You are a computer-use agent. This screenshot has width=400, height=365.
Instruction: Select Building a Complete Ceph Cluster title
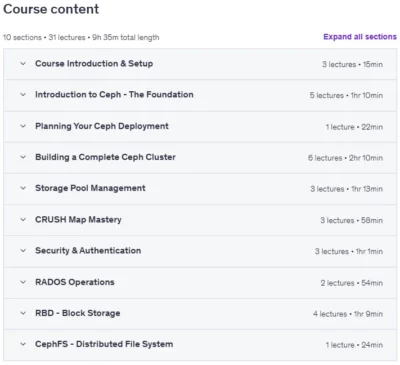(x=105, y=157)
